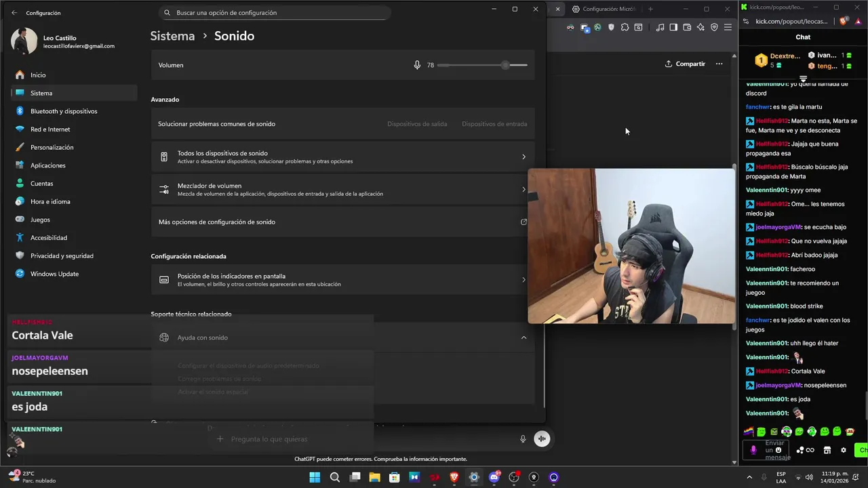Open Personalización settings
The width and height of the screenshot is (868, 488).
pyautogui.click(x=75, y=147)
